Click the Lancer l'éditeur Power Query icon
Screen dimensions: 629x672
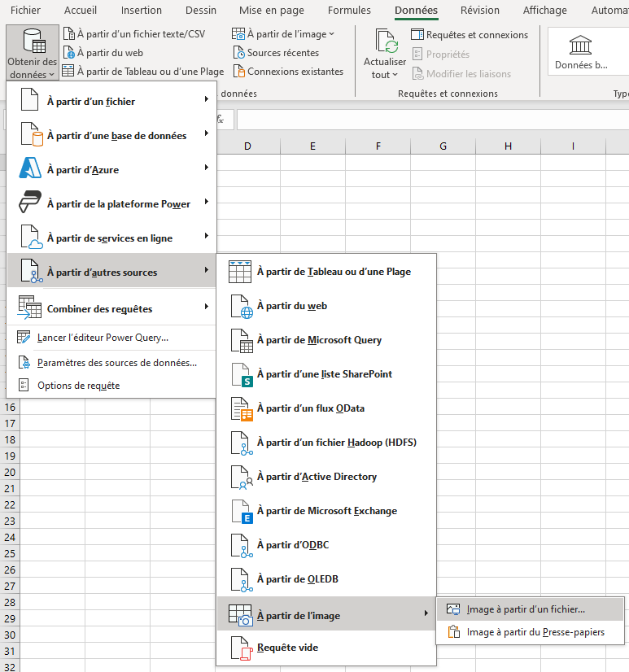(24, 338)
